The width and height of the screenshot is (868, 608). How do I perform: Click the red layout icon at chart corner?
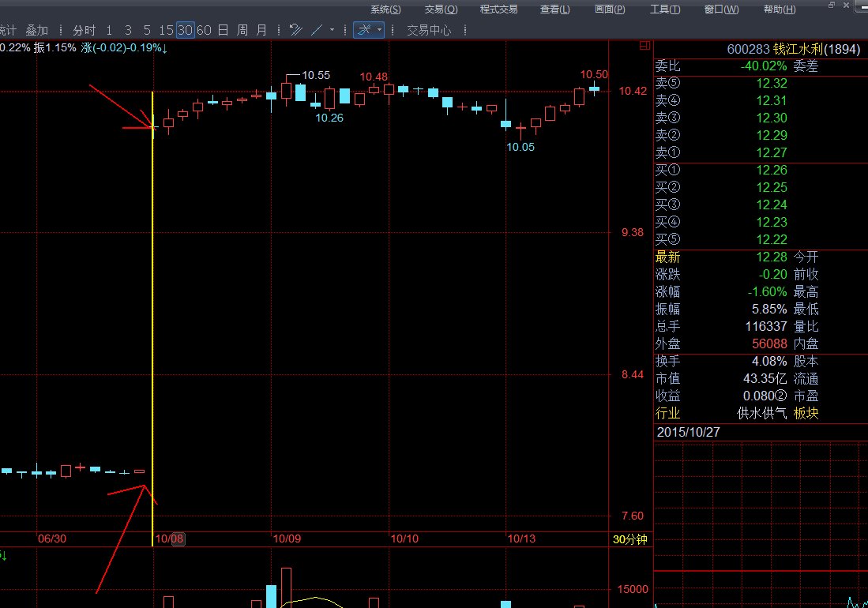tap(644, 47)
